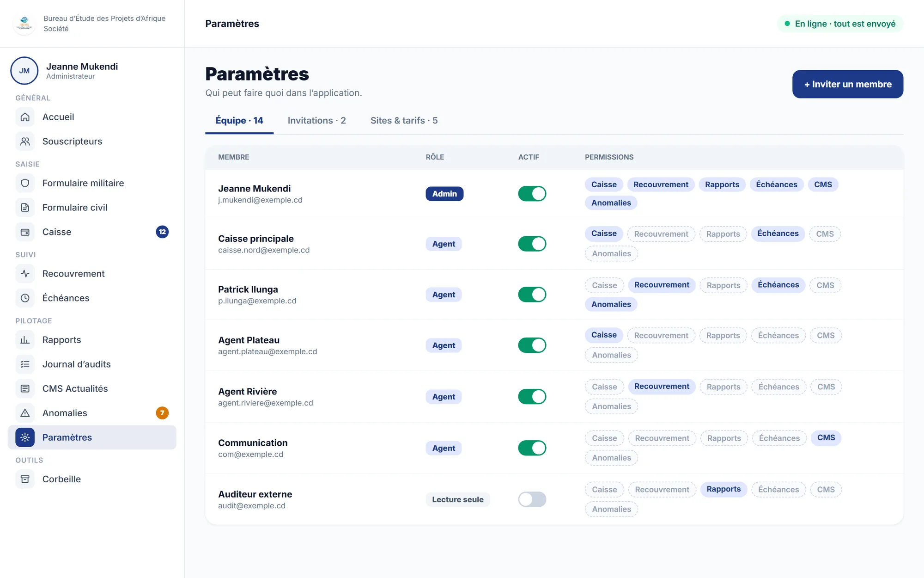Remove Rapports permission from Auditeur externe
Screen dimensions: 924x578
click(723, 489)
